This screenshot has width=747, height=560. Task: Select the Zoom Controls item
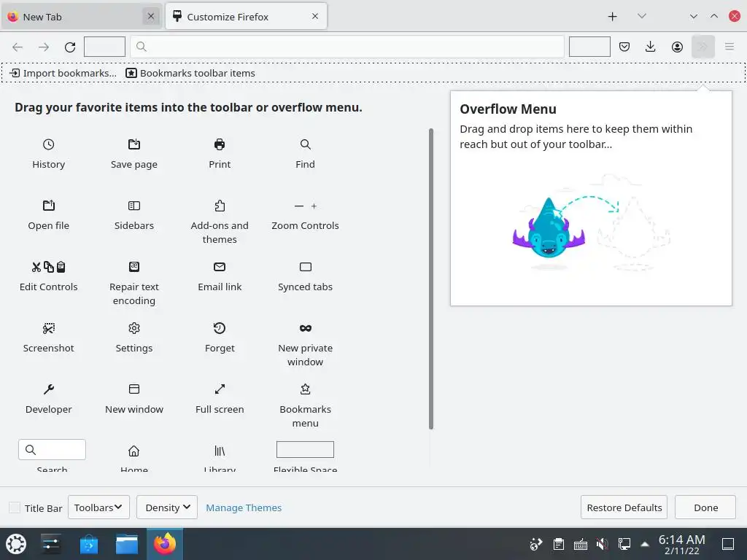pos(306,215)
